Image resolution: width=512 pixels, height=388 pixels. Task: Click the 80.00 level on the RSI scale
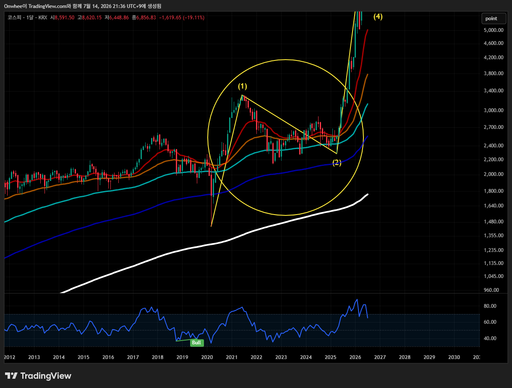point(490,306)
